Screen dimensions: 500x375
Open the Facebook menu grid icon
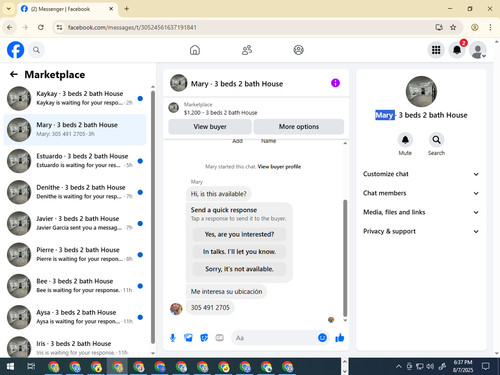[x=436, y=50]
